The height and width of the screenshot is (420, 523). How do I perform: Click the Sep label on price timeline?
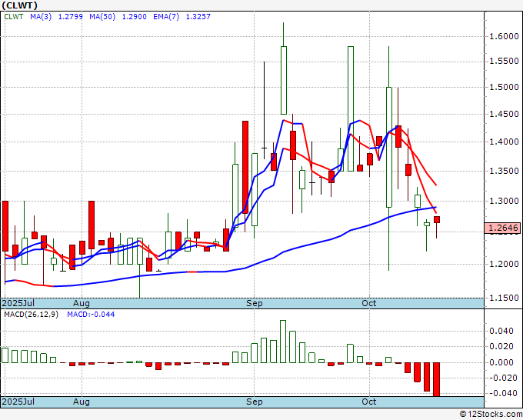coord(255,303)
